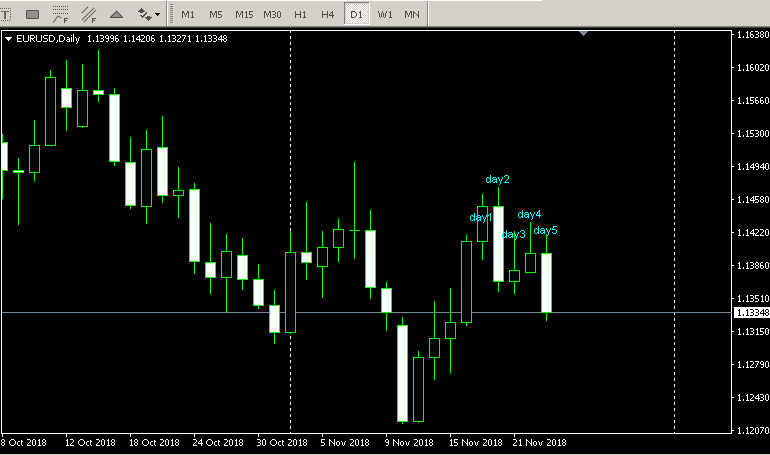Click the 1.12070 price scale label
770x455 pixels.
click(753, 430)
